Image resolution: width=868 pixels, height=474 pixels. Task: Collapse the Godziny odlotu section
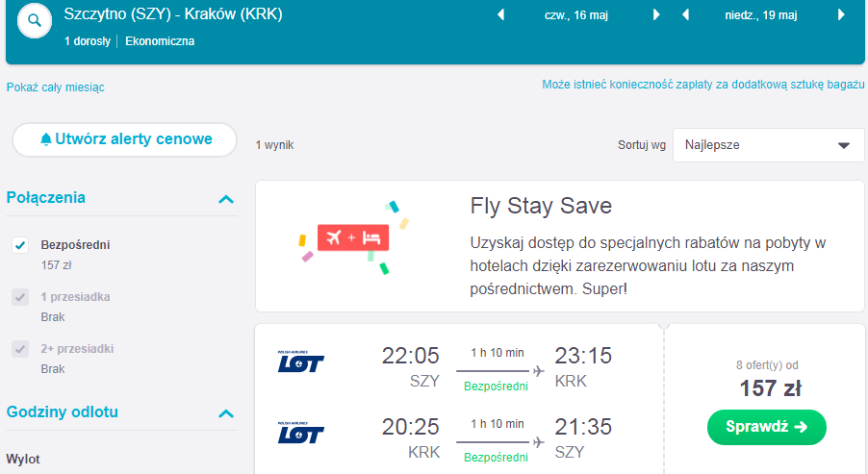(226, 413)
